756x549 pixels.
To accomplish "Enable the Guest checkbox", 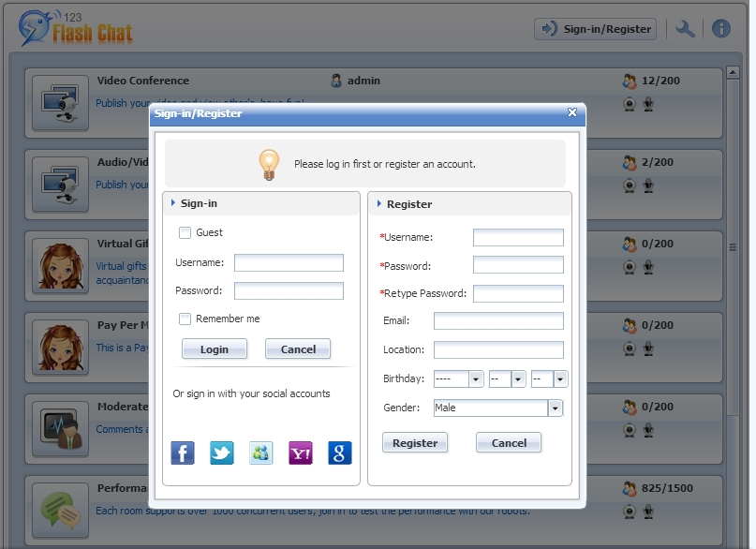I will click(x=185, y=232).
